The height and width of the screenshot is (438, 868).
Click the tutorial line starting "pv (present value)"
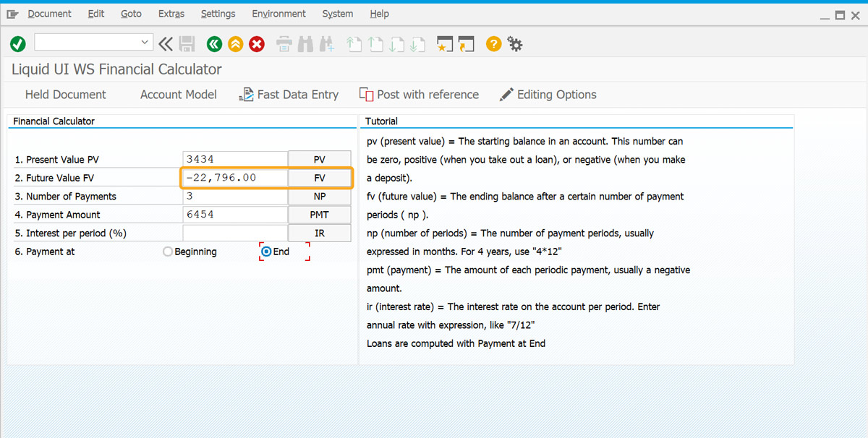point(525,141)
